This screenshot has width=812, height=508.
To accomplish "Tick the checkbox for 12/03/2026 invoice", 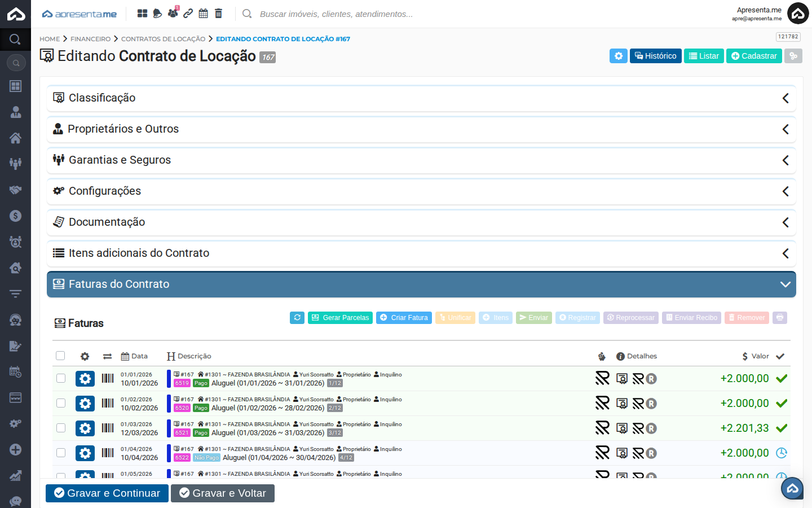I will pyautogui.click(x=61, y=428).
